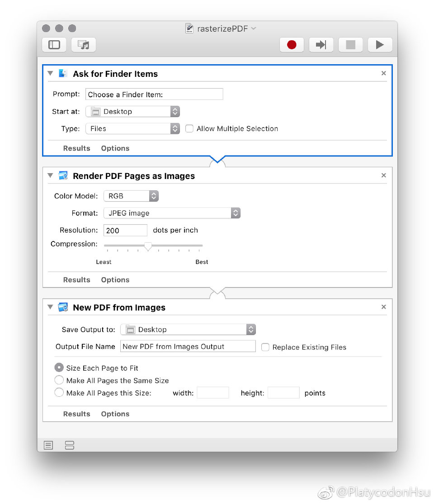The image size is (434, 504).
Task: Run the workflow with Play button
Action: tap(380, 45)
